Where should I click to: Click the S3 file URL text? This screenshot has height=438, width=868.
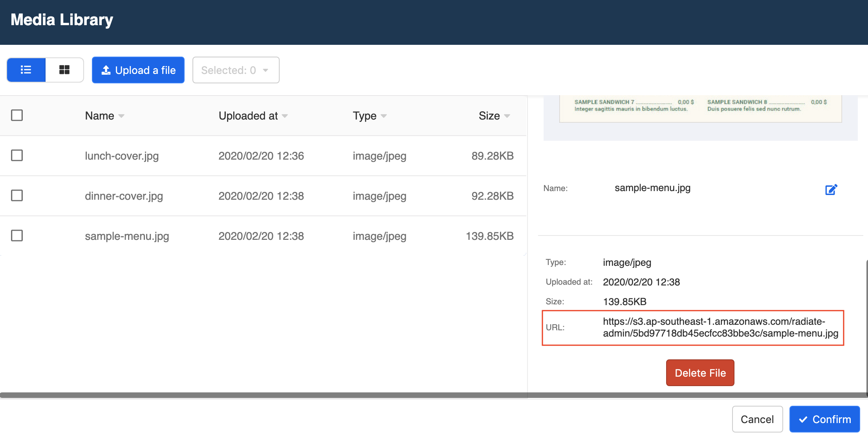[x=720, y=328]
